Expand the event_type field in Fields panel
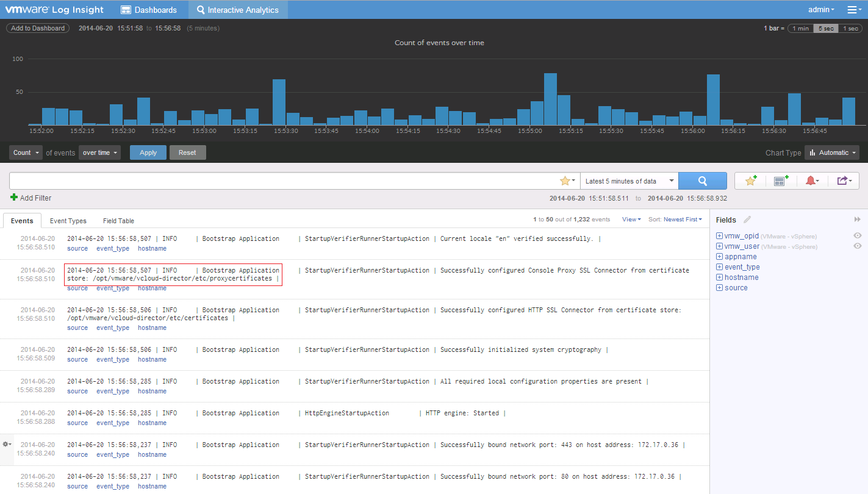868x494 pixels. coord(719,267)
